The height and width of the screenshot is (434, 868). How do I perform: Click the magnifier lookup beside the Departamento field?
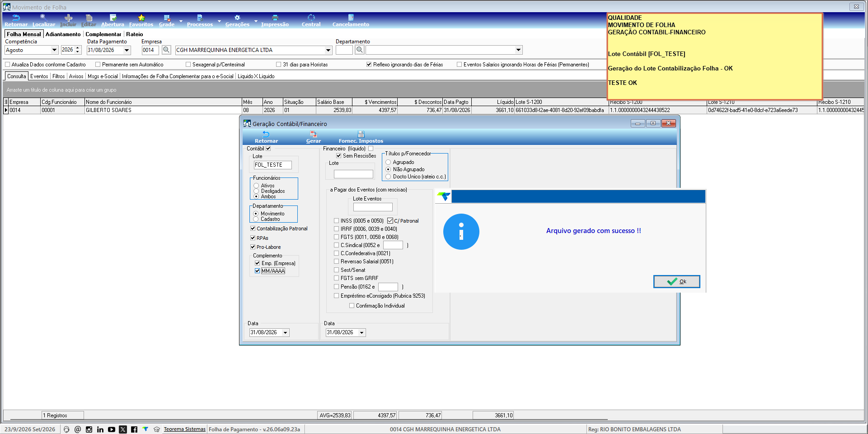(x=360, y=50)
